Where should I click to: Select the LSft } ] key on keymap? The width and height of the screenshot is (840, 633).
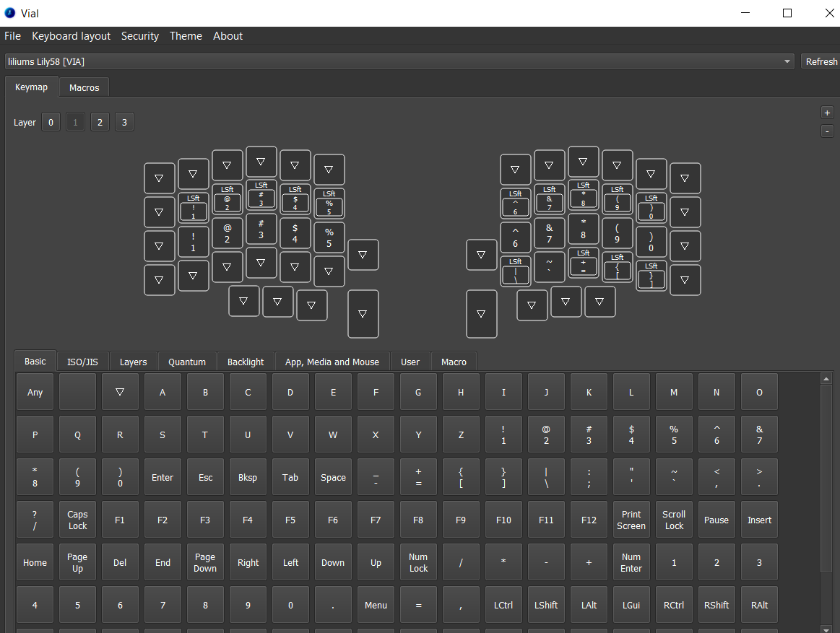click(651, 275)
